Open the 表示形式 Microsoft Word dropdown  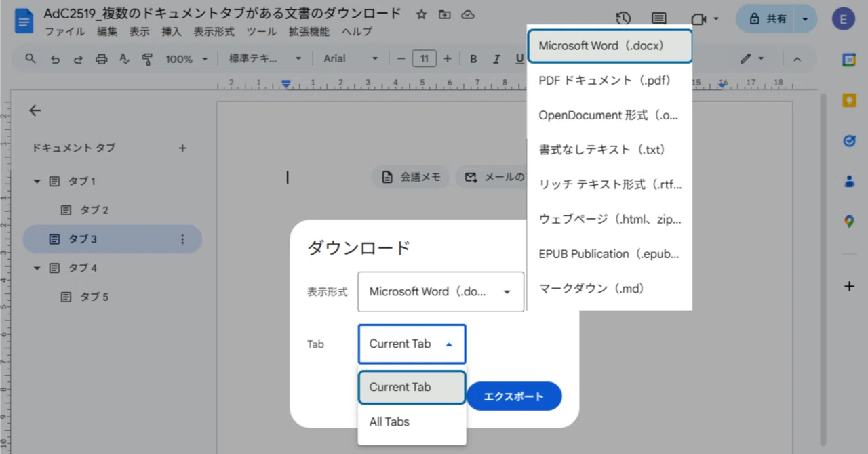[x=441, y=292]
